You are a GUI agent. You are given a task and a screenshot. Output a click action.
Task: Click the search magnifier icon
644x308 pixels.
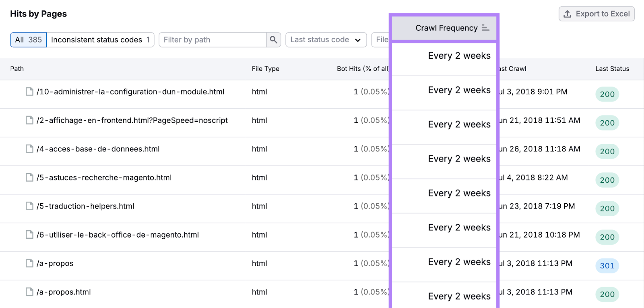tap(274, 40)
